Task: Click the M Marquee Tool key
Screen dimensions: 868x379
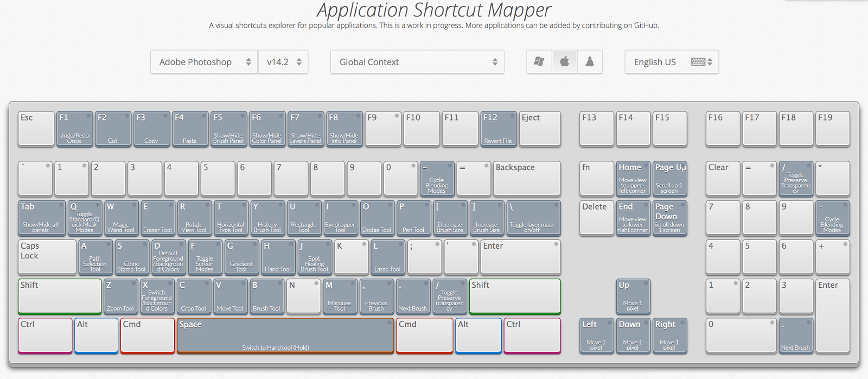Action: point(340,296)
